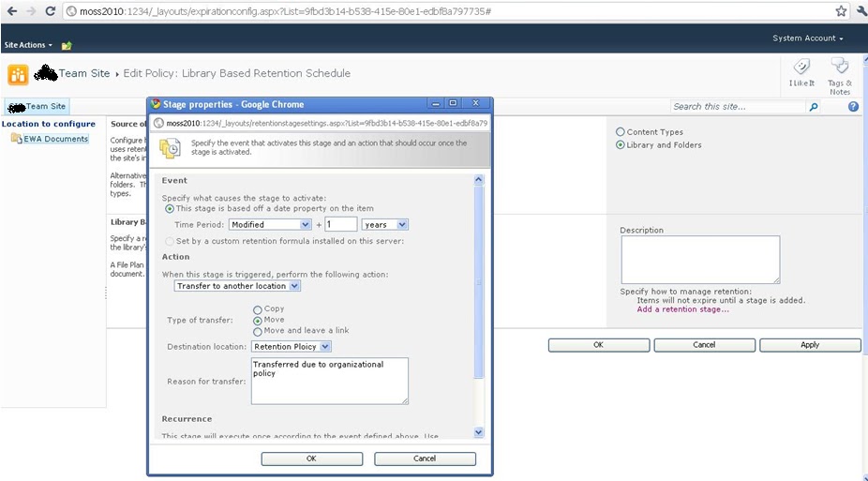Viewport: 868px width, 481px height.
Task: Click the Search this site box
Action: click(x=738, y=106)
